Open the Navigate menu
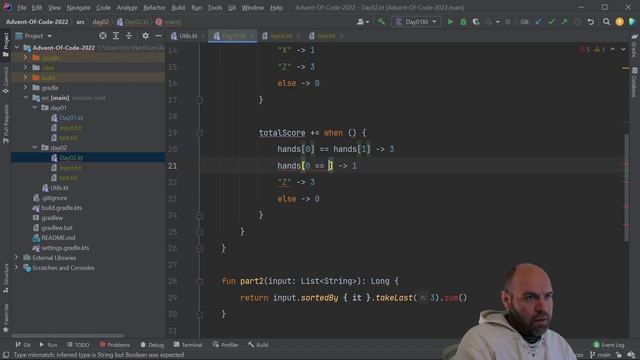 78,7
